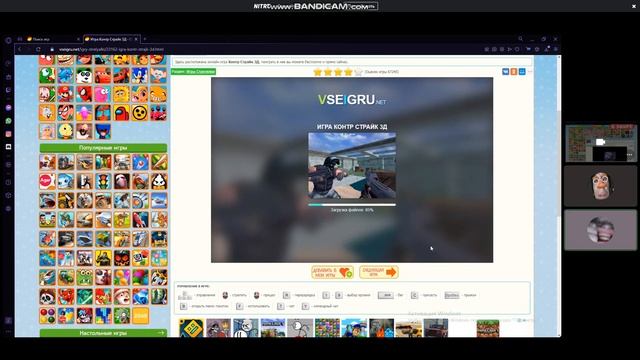Image resolution: width=640 pixels, height=360 pixels.
Task: Open the three-dots menu on video thumbnail
Action: 630,155
